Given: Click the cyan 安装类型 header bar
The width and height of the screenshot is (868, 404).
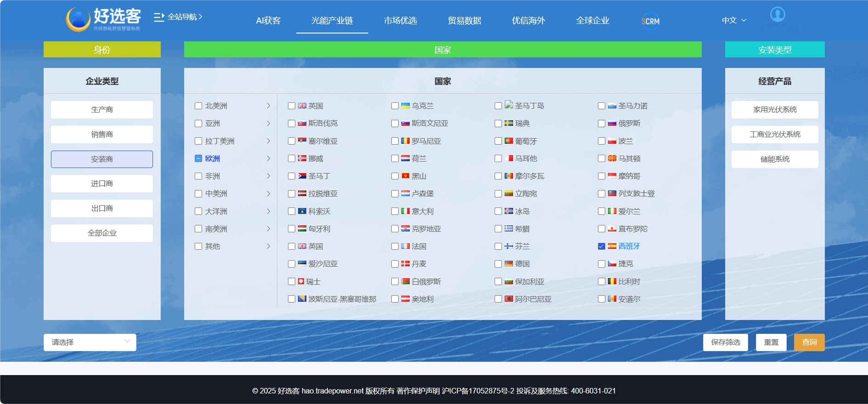Looking at the screenshot, I should point(775,50).
